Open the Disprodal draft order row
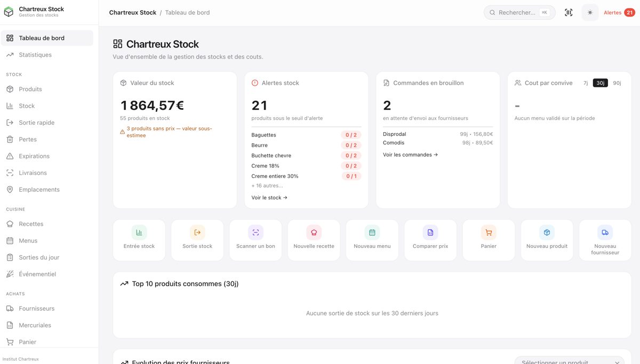This screenshot has height=364, width=640. click(438, 134)
